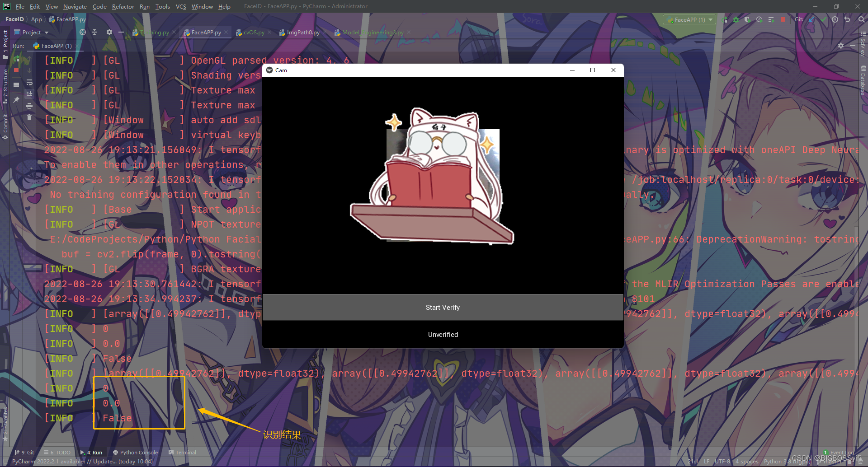Click Git rollback icon
This screenshot has width=868, height=467.
coord(847,19)
